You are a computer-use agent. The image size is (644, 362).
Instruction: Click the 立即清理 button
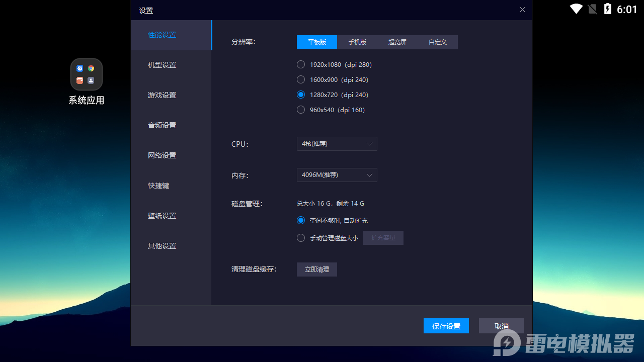coord(317,269)
